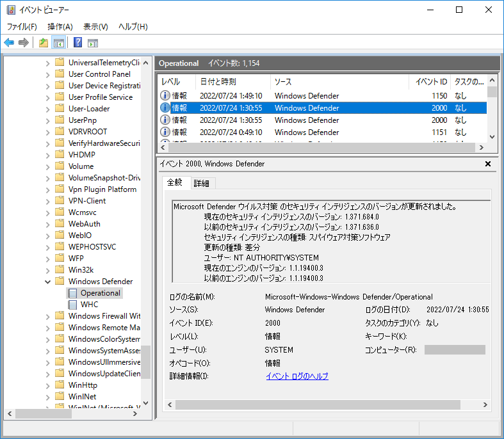Click the event list scroll down arrow
This screenshot has width=504, height=439.
click(492, 137)
